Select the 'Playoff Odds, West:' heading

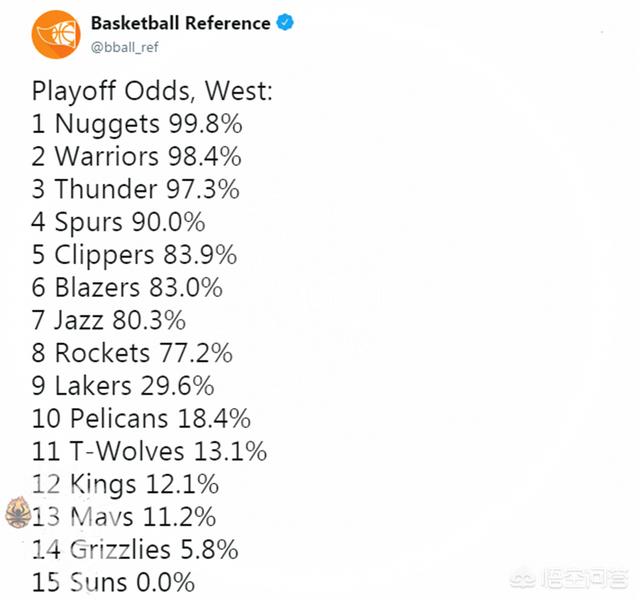(152, 91)
